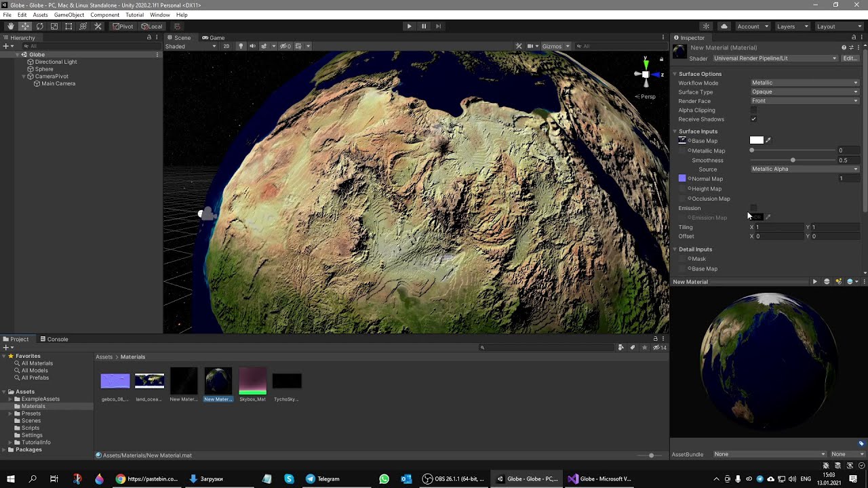Open Telegram from the taskbar
868x488 pixels.
[x=323, y=479]
